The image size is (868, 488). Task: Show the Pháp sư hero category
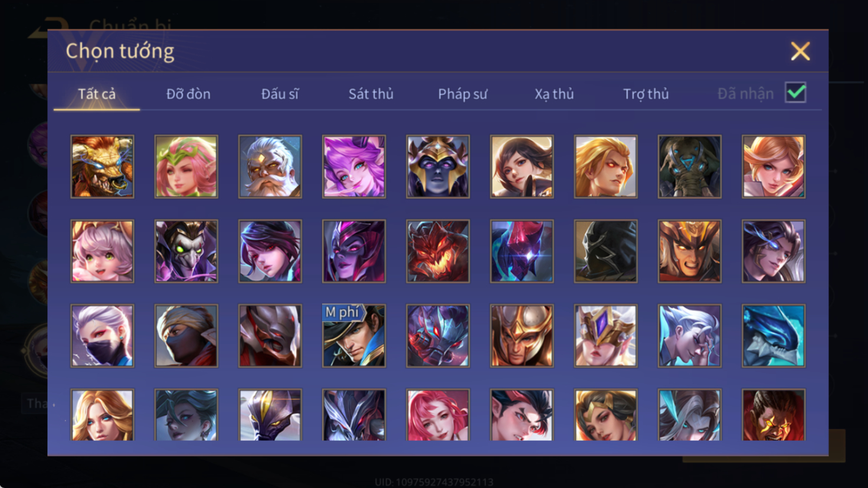click(463, 94)
